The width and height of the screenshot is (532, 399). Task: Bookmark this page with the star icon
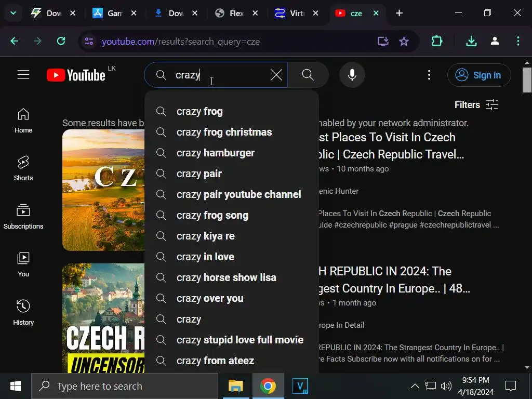(404, 42)
